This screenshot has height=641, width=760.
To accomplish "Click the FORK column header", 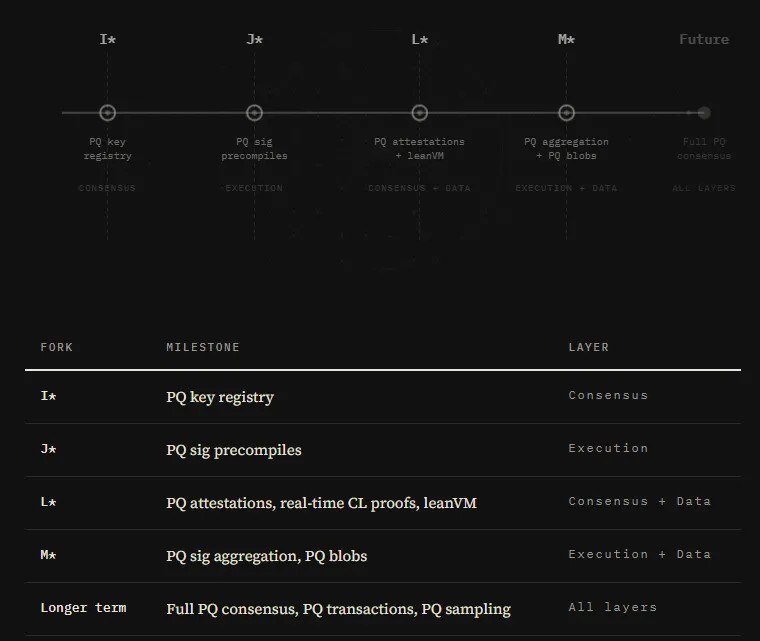I will (57, 347).
